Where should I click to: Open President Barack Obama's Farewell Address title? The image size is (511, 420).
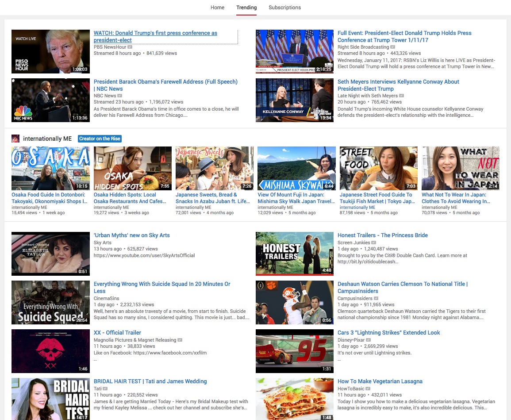(x=165, y=85)
